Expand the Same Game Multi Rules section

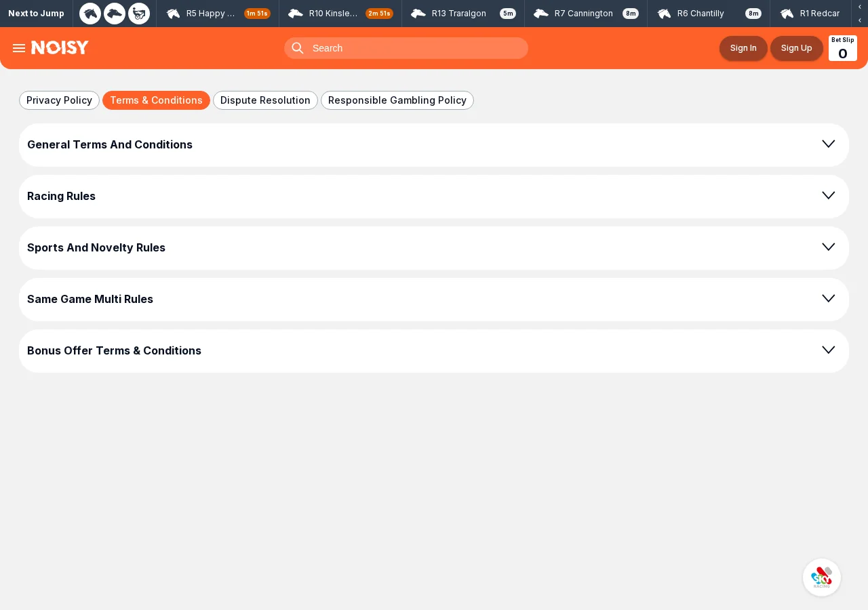(x=434, y=300)
